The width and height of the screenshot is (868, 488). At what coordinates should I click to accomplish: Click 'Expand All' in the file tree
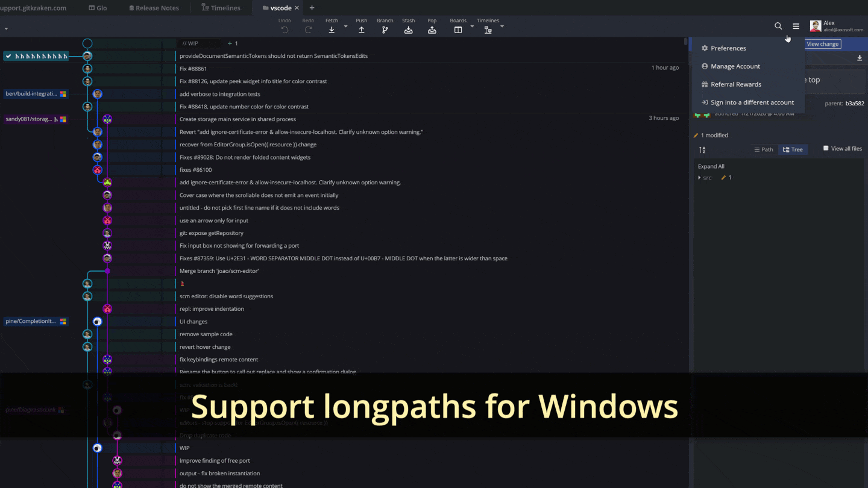pyautogui.click(x=711, y=166)
